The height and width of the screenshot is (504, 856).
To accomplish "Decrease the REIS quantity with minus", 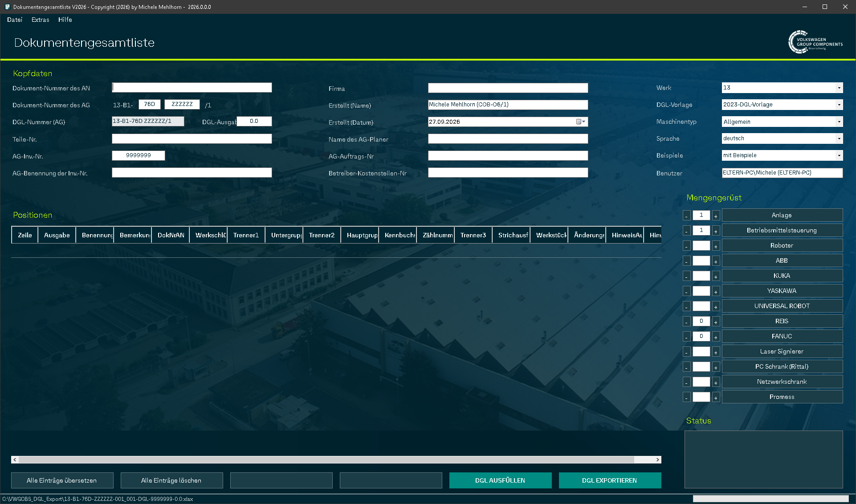I will click(x=686, y=322).
